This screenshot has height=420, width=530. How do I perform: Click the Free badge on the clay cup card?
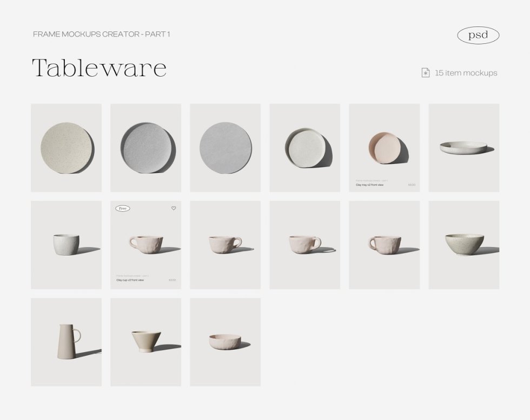(x=123, y=209)
